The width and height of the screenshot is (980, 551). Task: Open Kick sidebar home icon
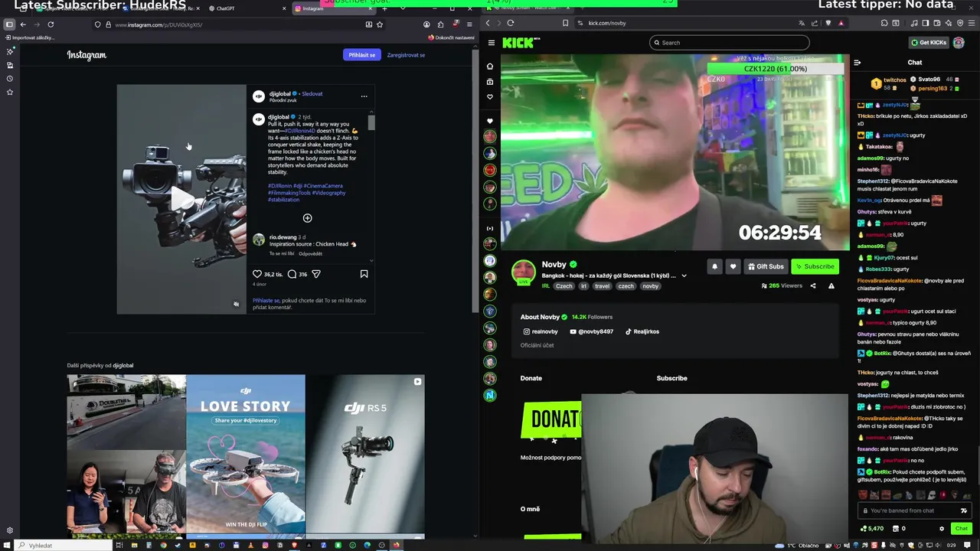490,66
